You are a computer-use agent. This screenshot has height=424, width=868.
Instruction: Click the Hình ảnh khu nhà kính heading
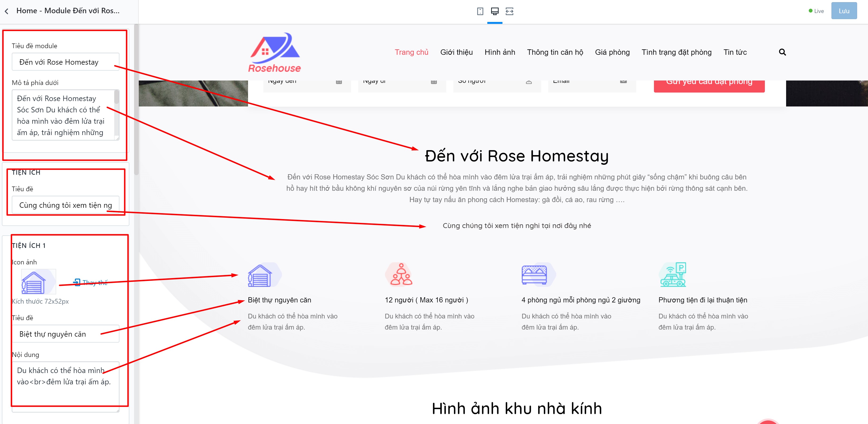(517, 408)
